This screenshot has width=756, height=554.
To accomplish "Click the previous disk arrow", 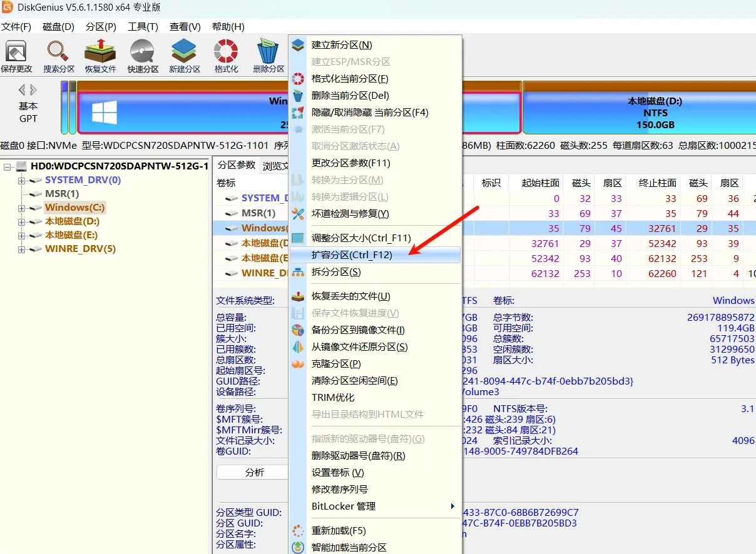I will click(21, 90).
